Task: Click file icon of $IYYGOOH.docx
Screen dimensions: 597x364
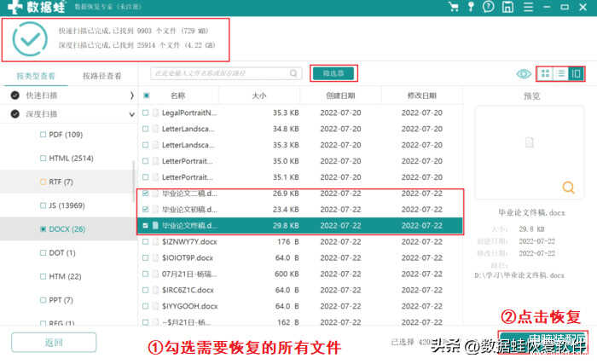Action: 155,306
